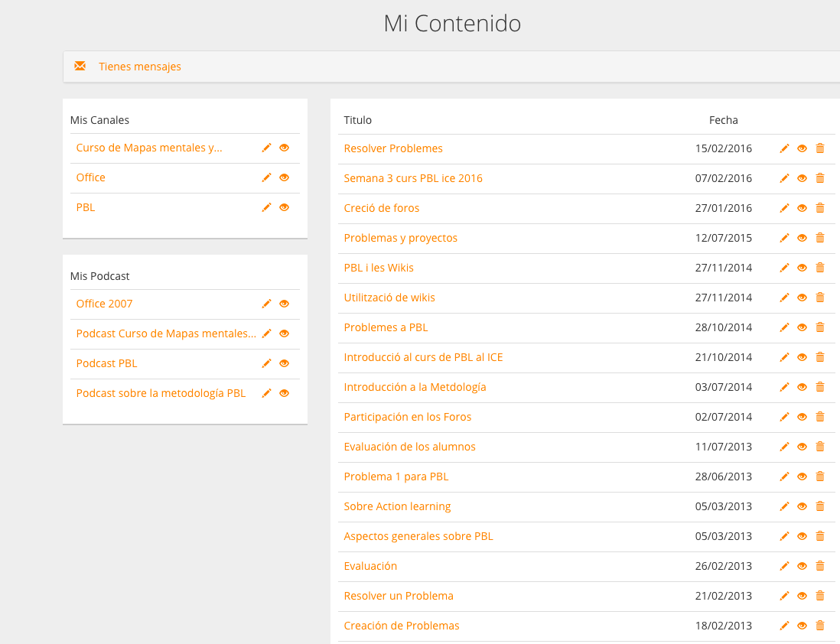This screenshot has height=644, width=840.
Task: Open Semana 3 curs PBL ice 2016 link
Action: 413,178
